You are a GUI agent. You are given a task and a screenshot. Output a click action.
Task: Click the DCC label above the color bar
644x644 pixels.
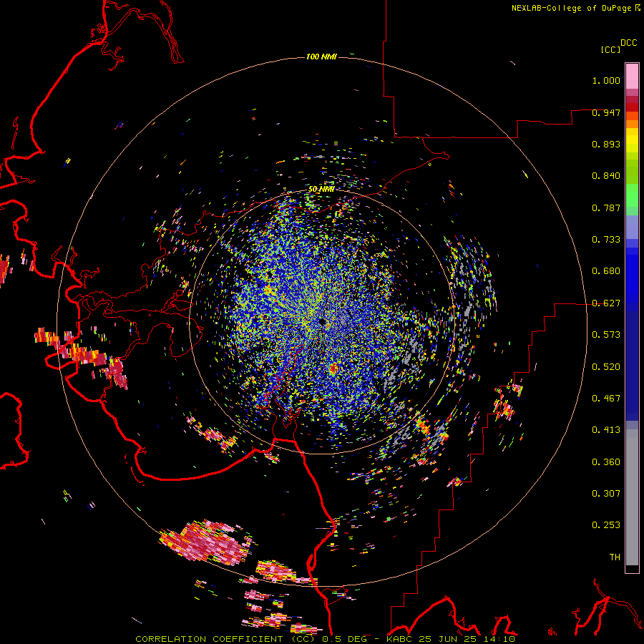click(x=629, y=43)
